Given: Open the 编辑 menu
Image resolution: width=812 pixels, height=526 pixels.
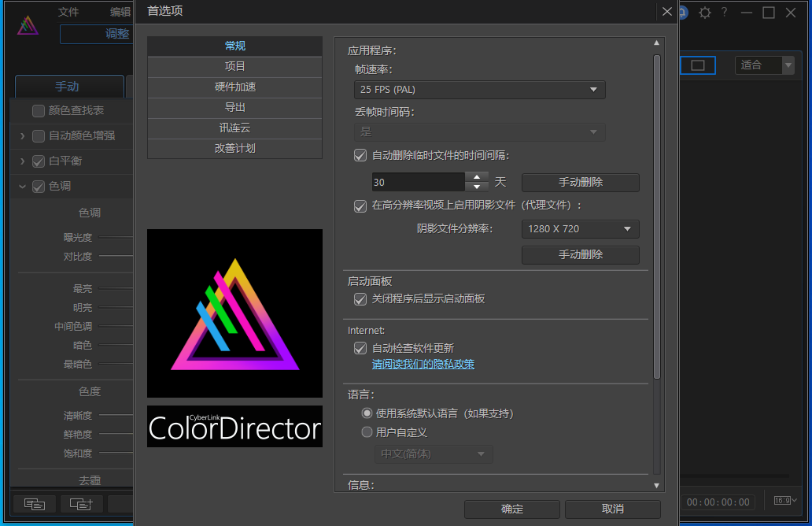Looking at the screenshot, I should point(120,12).
